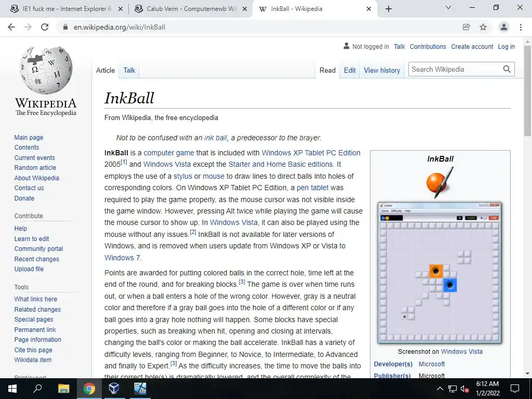
Task: View site info via the lock icon
Action: (x=66, y=27)
